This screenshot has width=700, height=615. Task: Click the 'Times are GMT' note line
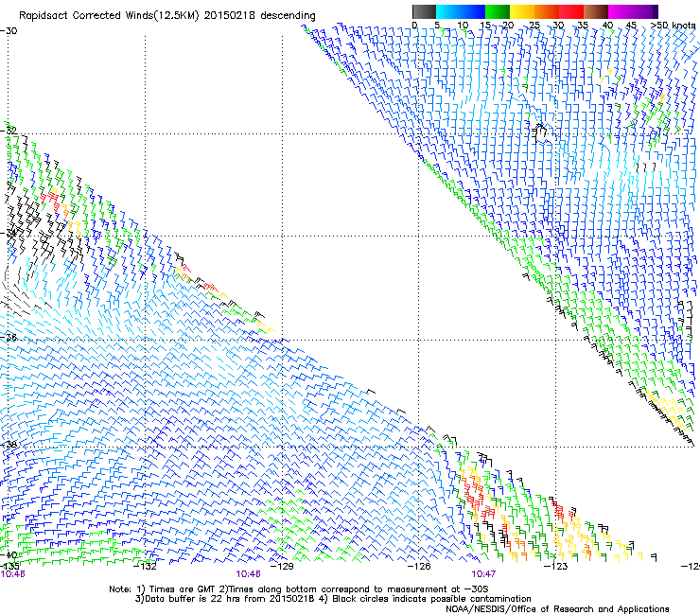coord(299,589)
